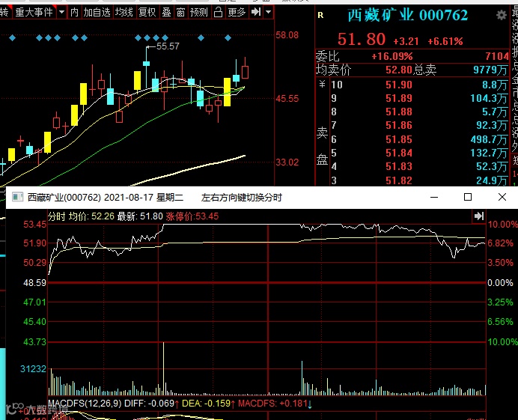Toggle 复权 price adjustment
The width and height of the screenshot is (518, 420).
147,13
